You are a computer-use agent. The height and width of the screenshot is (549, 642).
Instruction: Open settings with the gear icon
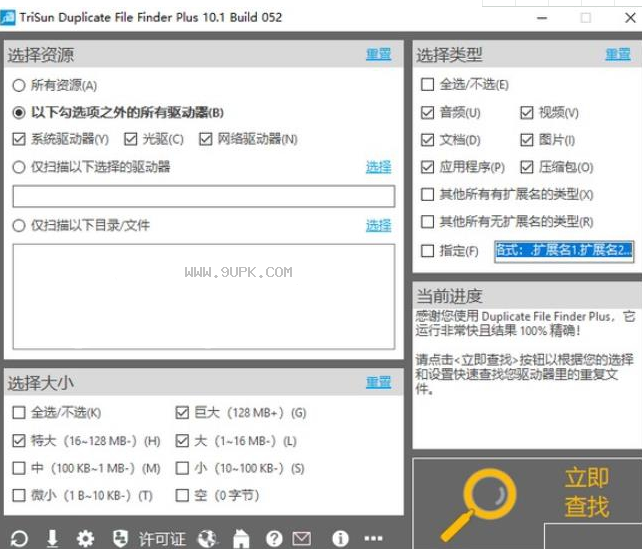[x=85, y=538]
